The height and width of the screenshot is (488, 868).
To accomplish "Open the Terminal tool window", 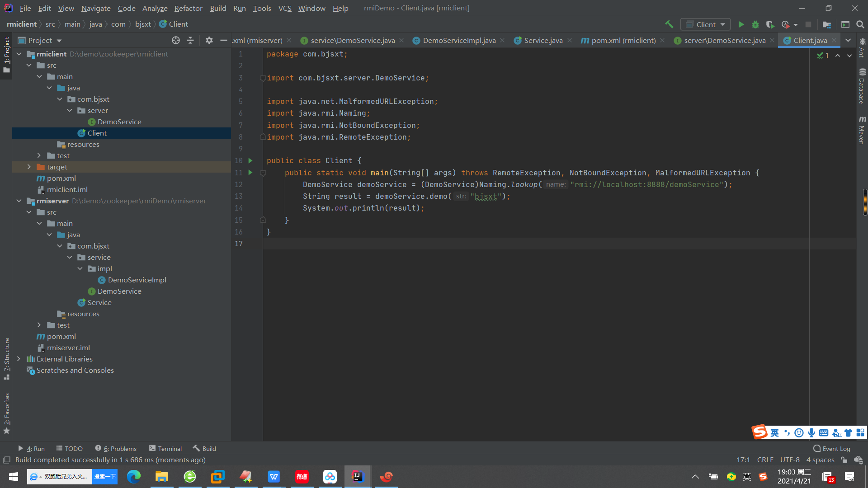I will pyautogui.click(x=165, y=449).
